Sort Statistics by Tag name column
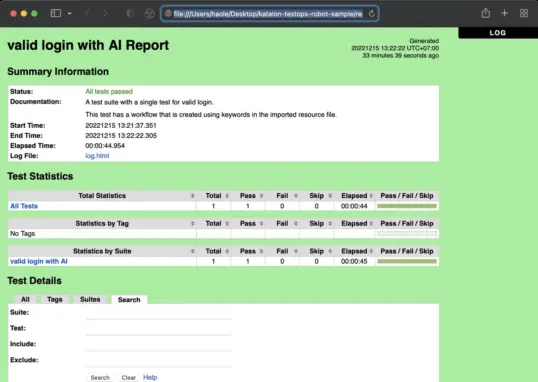This screenshot has height=382, width=538. (102, 223)
